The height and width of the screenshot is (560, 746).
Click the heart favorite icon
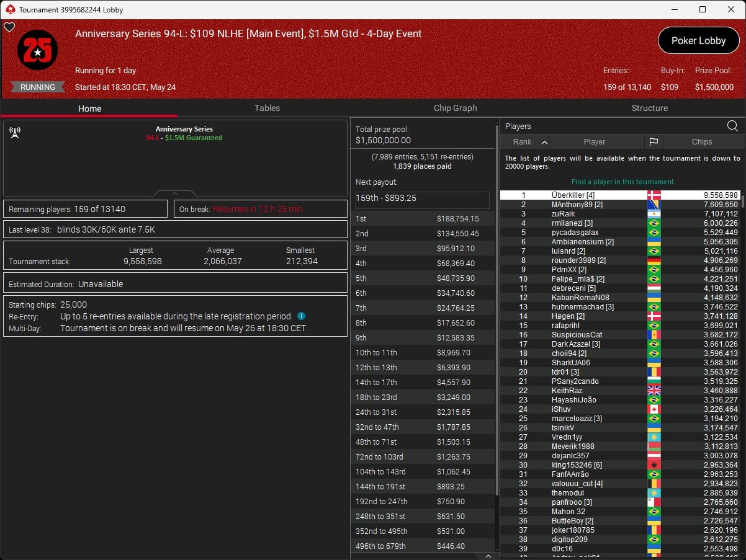(x=9, y=27)
